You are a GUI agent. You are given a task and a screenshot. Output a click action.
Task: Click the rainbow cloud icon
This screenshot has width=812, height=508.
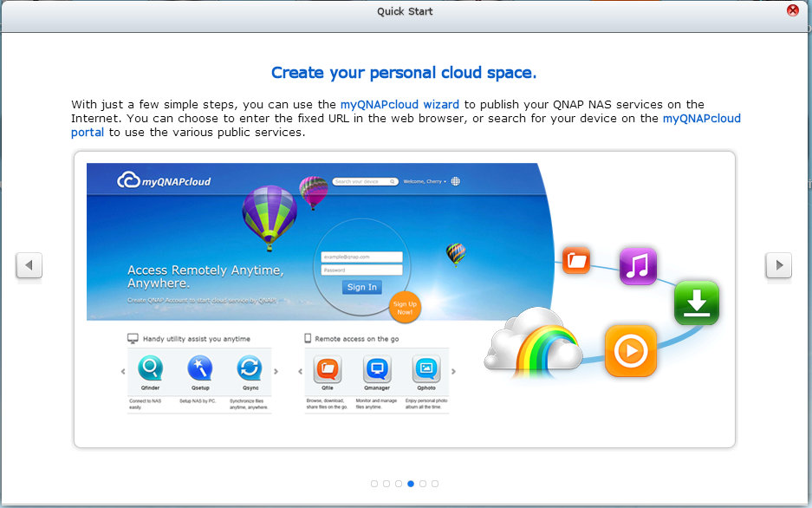tap(533, 342)
